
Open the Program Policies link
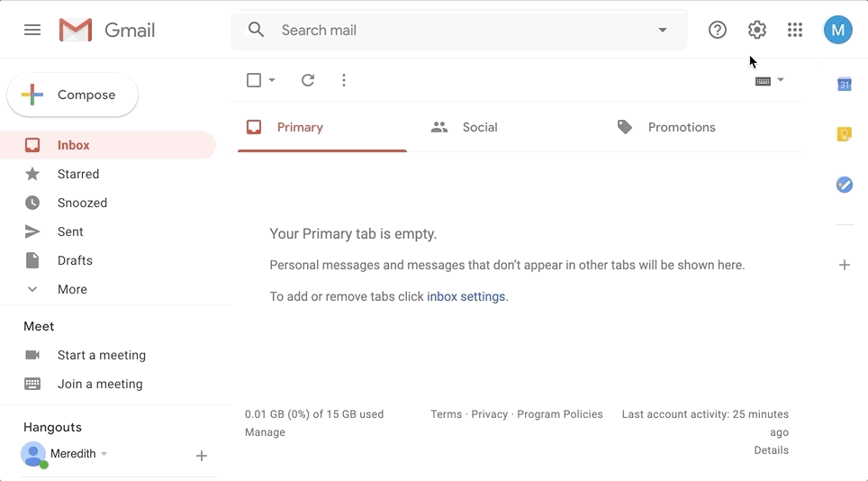[x=560, y=414]
